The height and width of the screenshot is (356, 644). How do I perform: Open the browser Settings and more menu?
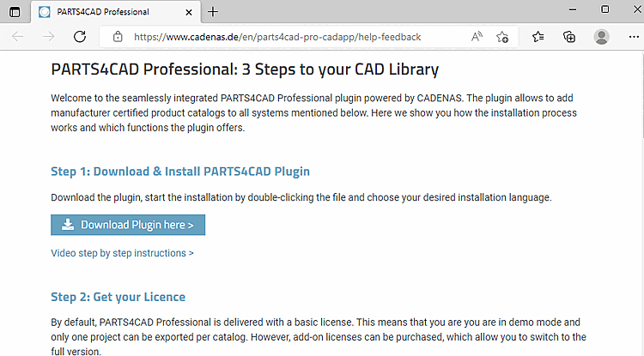point(631,37)
